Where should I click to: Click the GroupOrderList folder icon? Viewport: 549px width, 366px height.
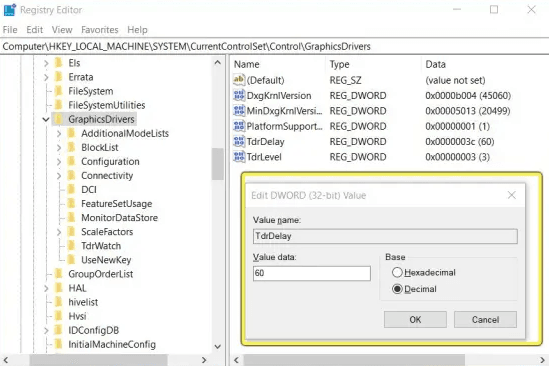[59, 274]
